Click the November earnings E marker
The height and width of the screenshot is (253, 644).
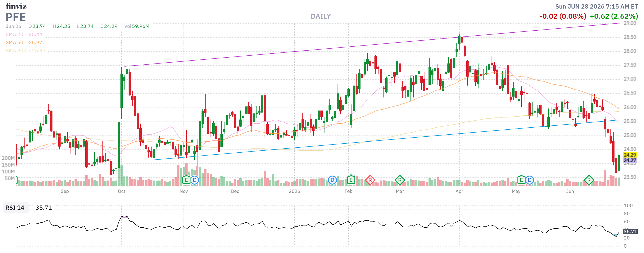[x=186, y=180]
